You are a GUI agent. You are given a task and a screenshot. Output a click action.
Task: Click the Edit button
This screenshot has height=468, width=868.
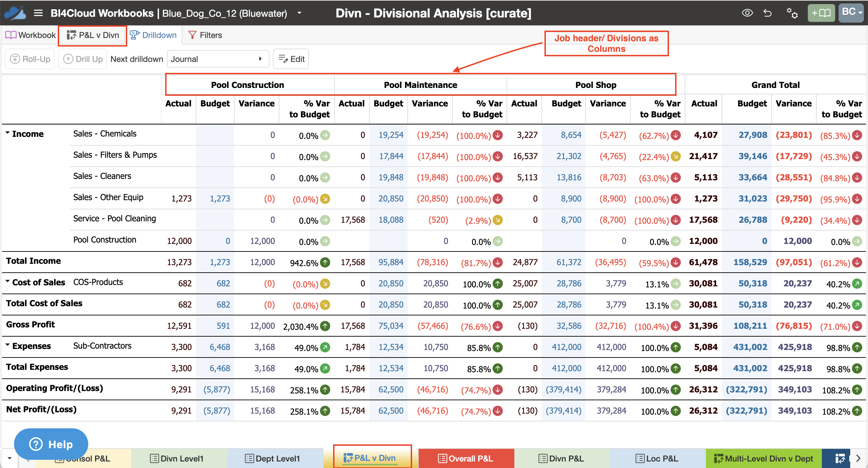coord(291,59)
